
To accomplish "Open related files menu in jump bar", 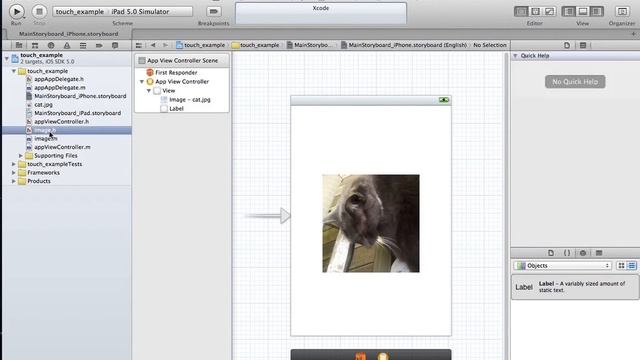I will click(139, 45).
